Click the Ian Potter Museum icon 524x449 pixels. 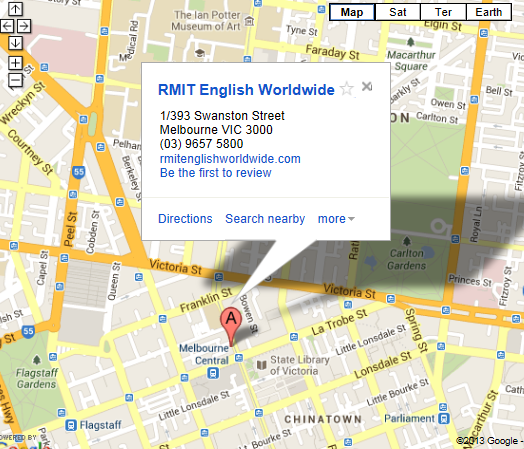tap(249, 21)
